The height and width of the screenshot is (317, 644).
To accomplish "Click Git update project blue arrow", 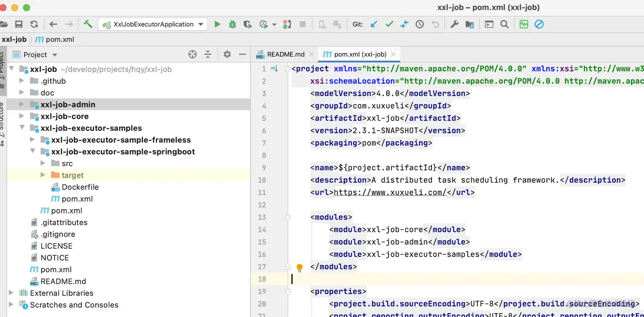I will 374,24.
